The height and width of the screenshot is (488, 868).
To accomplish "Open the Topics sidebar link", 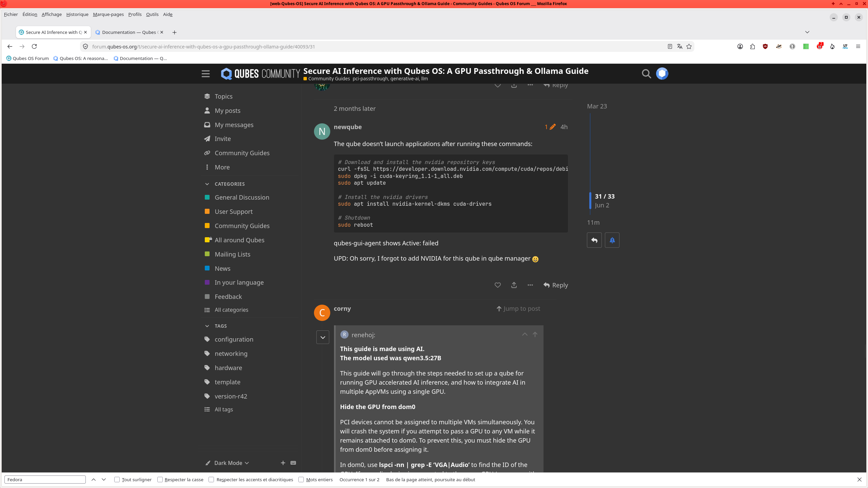I will [223, 96].
